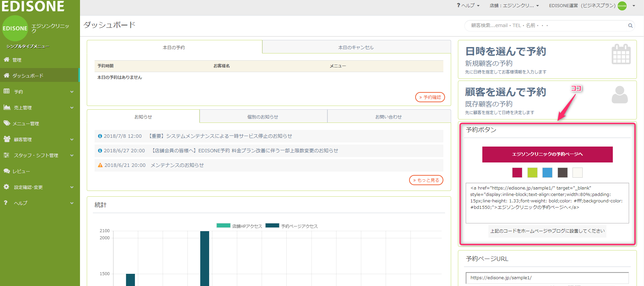Open the top bar ヘルプ dropdown

[468, 5]
